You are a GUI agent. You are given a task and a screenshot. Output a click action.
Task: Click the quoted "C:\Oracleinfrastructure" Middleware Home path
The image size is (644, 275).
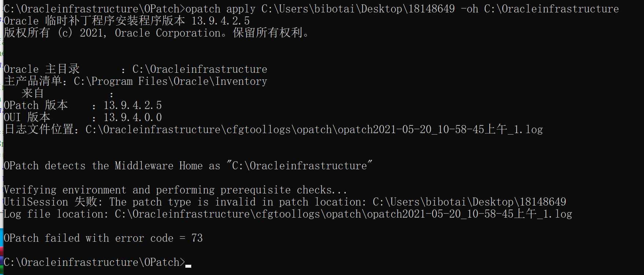[299, 166]
